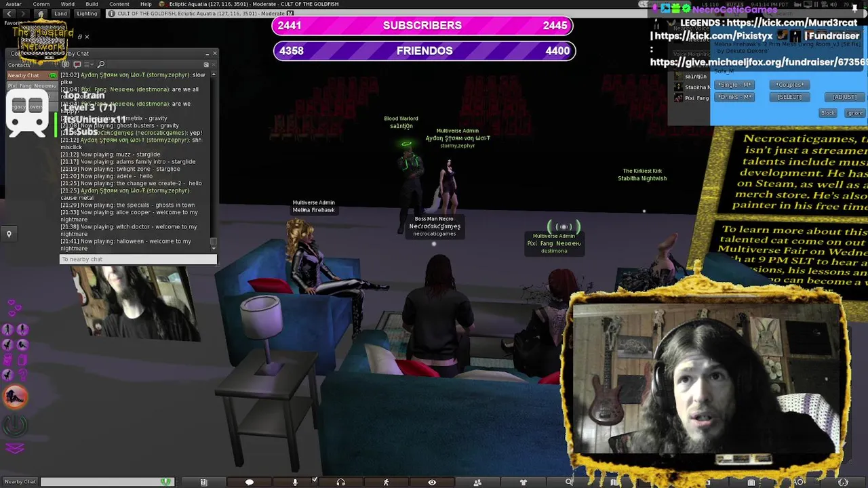Click the 'Multiverse Admin Melina Firehawk' name tag
Viewport: 868px width, 488px height.
coord(313,206)
